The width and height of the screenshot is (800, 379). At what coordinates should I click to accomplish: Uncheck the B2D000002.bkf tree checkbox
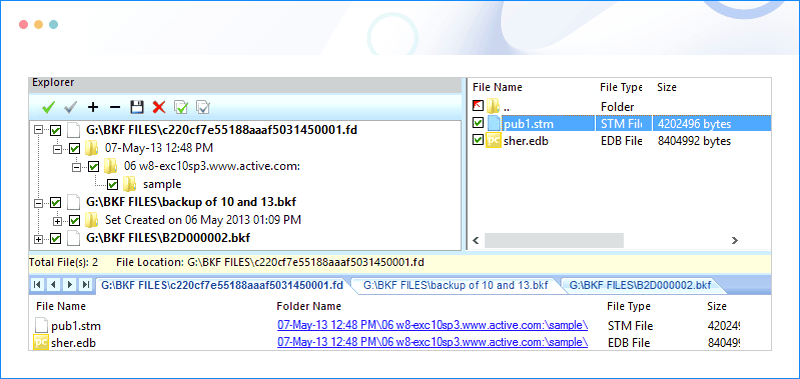[x=56, y=238]
